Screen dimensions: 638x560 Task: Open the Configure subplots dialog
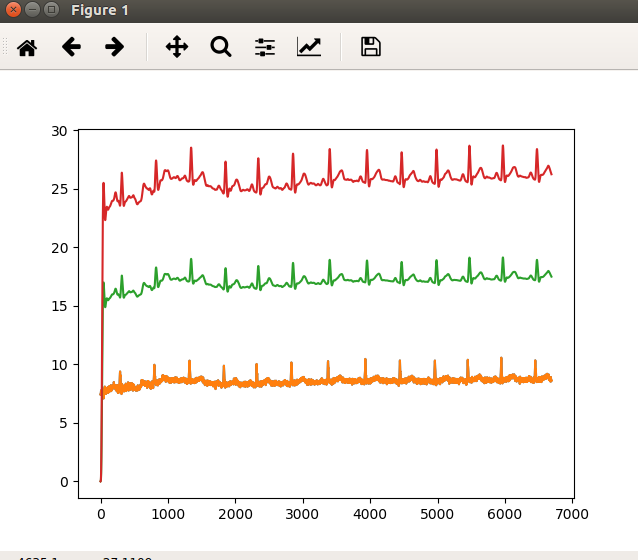click(x=265, y=47)
